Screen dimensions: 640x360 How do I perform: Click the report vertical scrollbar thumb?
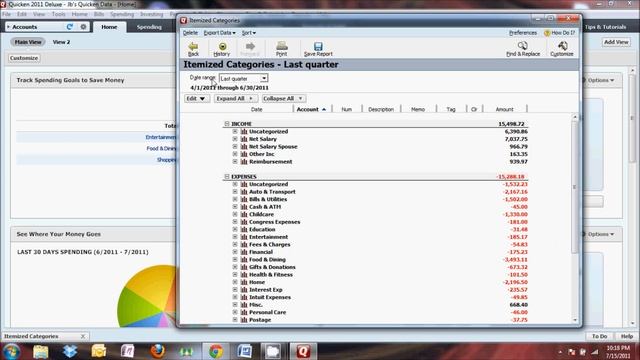point(575,187)
